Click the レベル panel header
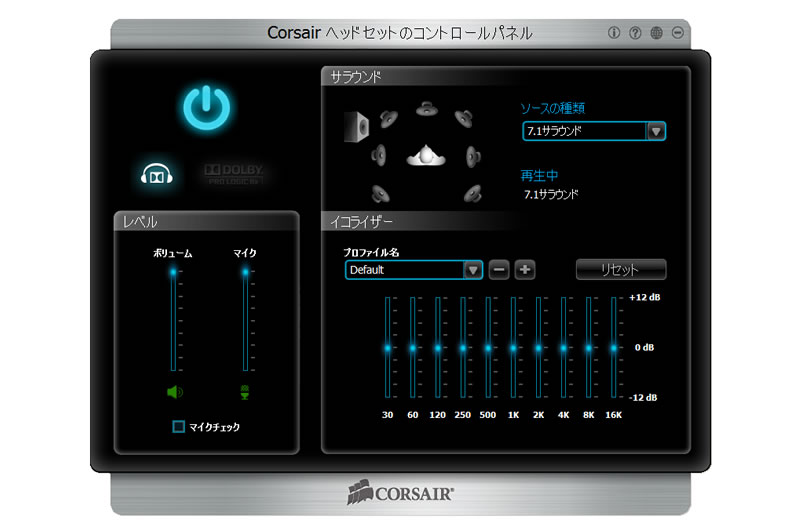 coord(140,222)
